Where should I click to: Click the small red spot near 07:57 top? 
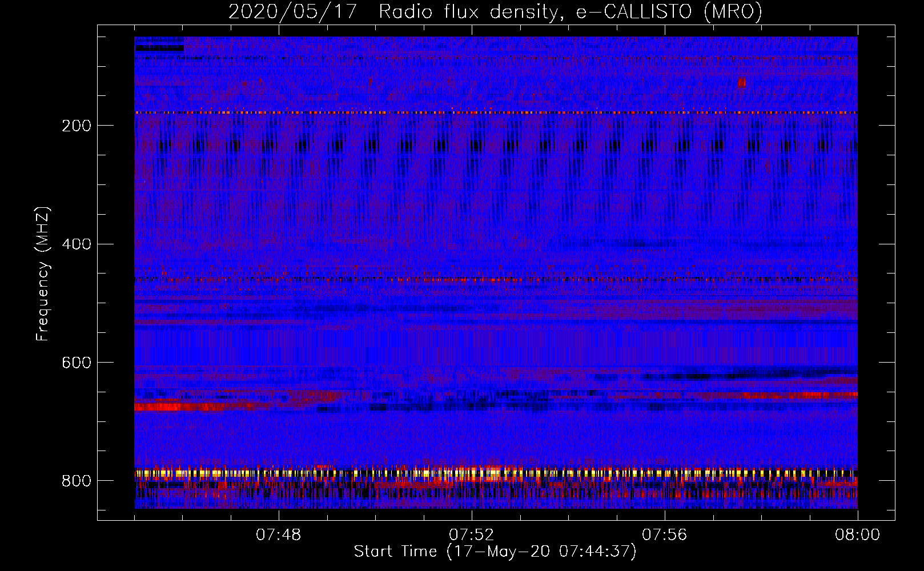(741, 82)
